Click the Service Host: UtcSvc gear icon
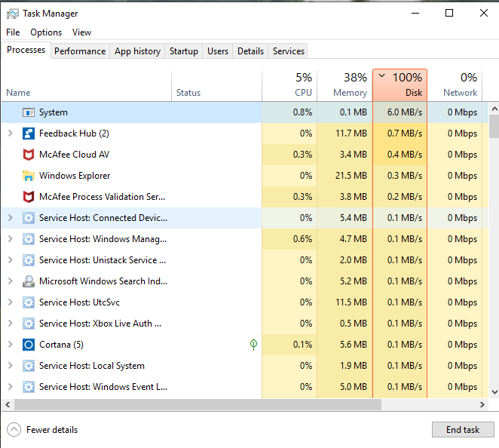This screenshot has width=499, height=448. click(29, 302)
